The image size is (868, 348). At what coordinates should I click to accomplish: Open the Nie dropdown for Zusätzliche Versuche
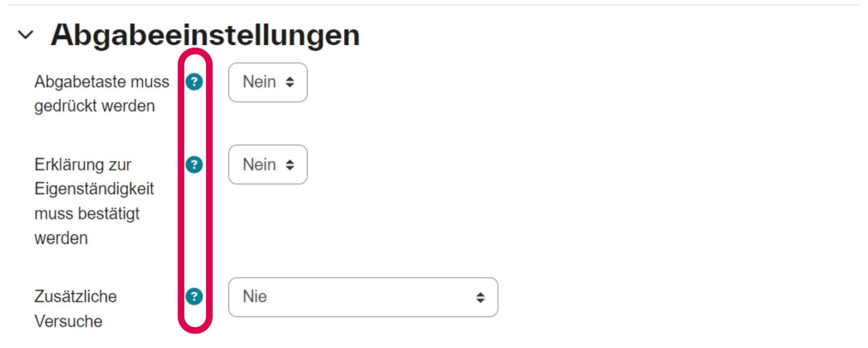point(363,297)
